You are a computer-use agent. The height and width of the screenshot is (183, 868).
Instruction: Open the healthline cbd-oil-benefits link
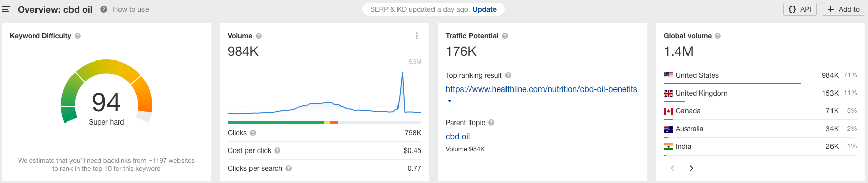pyautogui.click(x=541, y=89)
